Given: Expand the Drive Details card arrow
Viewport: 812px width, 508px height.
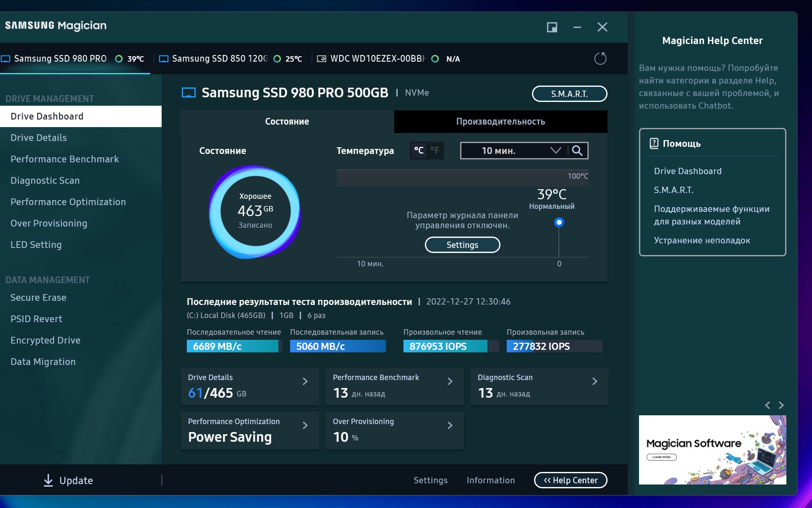Looking at the screenshot, I should pos(305,381).
